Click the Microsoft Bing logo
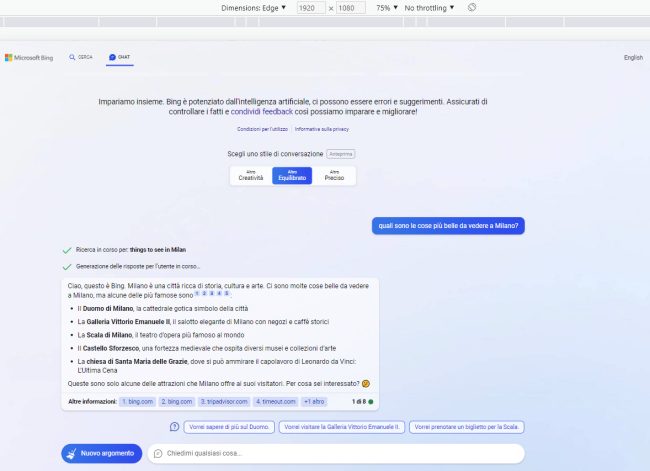 pyautogui.click(x=29, y=58)
